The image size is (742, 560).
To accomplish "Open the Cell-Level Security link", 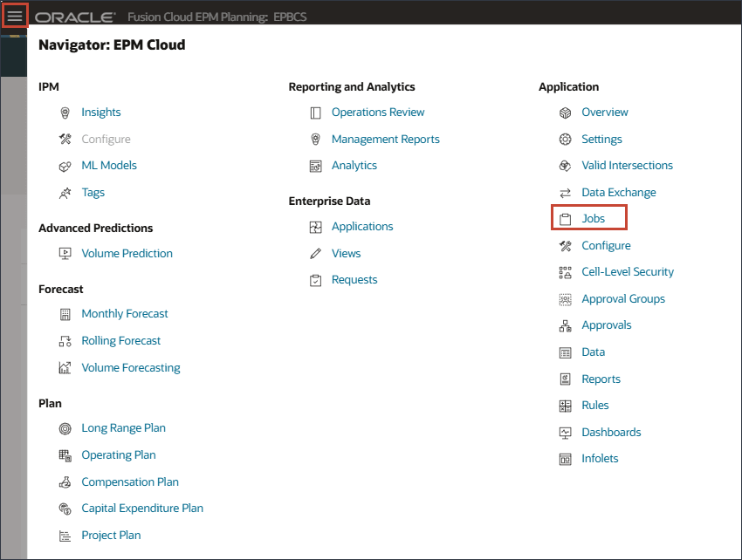I will (628, 272).
